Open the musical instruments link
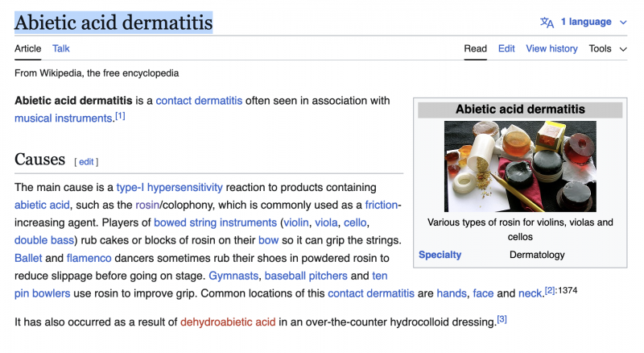Screen dimensions: 644x353 (63, 118)
